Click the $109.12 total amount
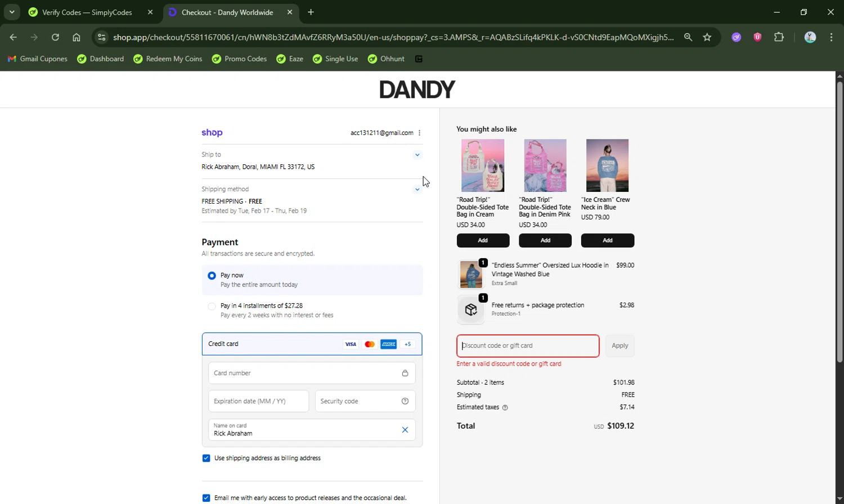Image resolution: width=844 pixels, height=504 pixels. click(621, 426)
